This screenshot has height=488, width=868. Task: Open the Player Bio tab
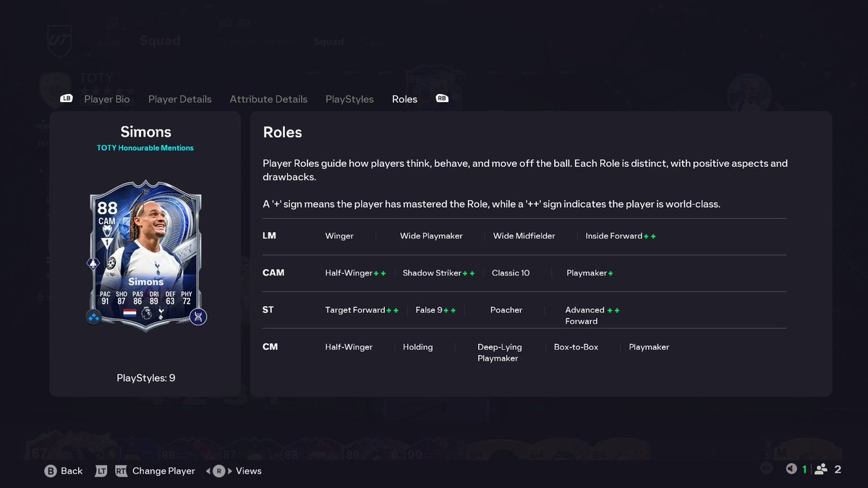coord(107,99)
